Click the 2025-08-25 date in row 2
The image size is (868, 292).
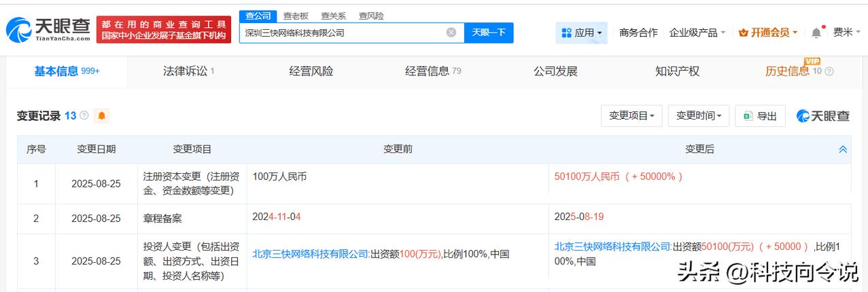pos(98,219)
